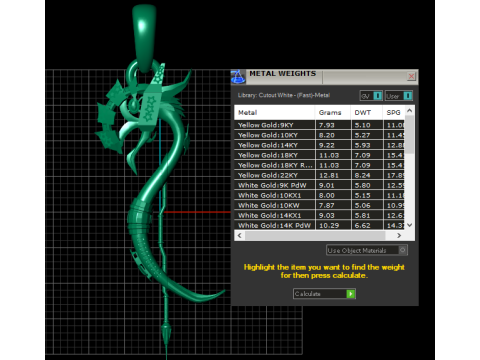This screenshot has height=360, width=480.
Task: Click the 10.29 grams value
Action: (x=329, y=225)
